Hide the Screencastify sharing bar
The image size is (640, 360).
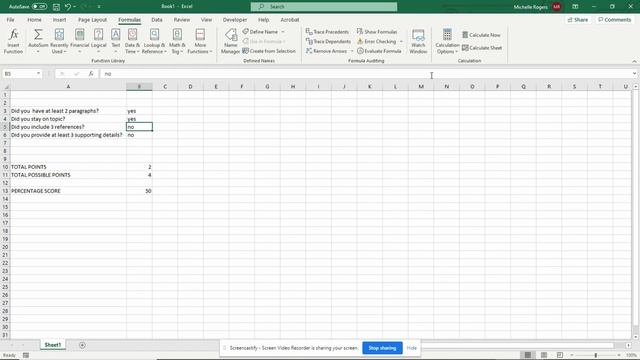tap(411, 348)
